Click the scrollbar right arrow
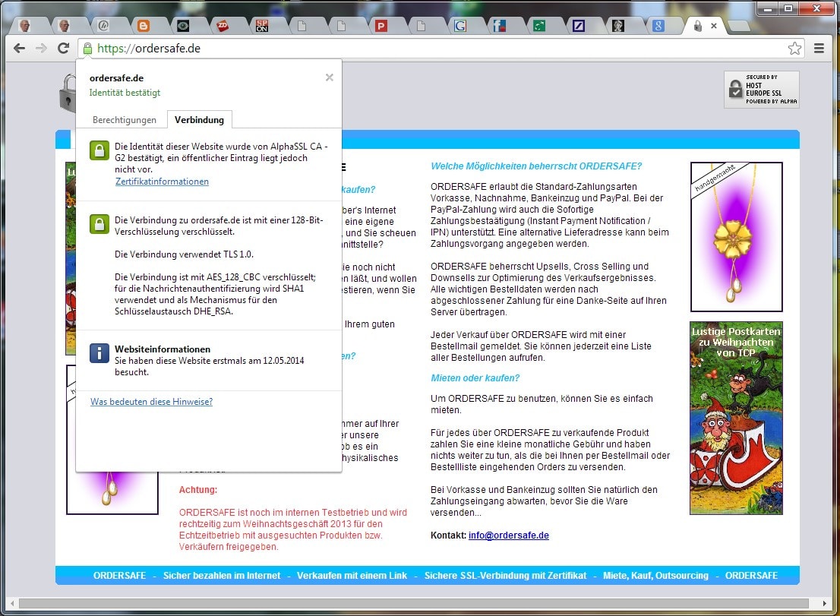Viewport: 840px width, 616px height. [x=825, y=604]
